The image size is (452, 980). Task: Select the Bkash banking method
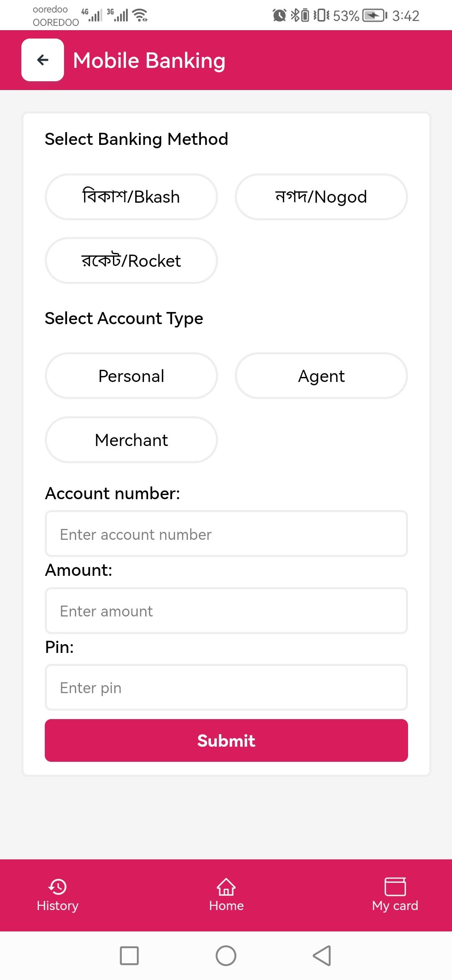coord(131,197)
